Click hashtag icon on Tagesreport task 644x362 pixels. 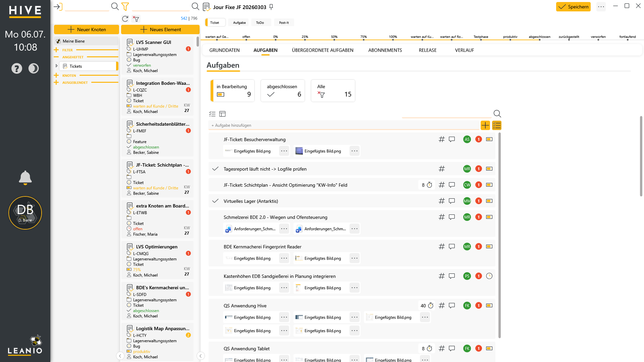point(442,169)
